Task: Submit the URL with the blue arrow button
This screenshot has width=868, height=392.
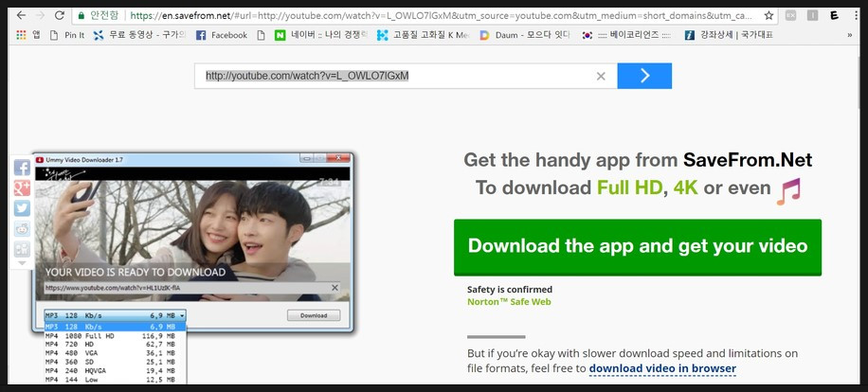Action: tap(644, 76)
